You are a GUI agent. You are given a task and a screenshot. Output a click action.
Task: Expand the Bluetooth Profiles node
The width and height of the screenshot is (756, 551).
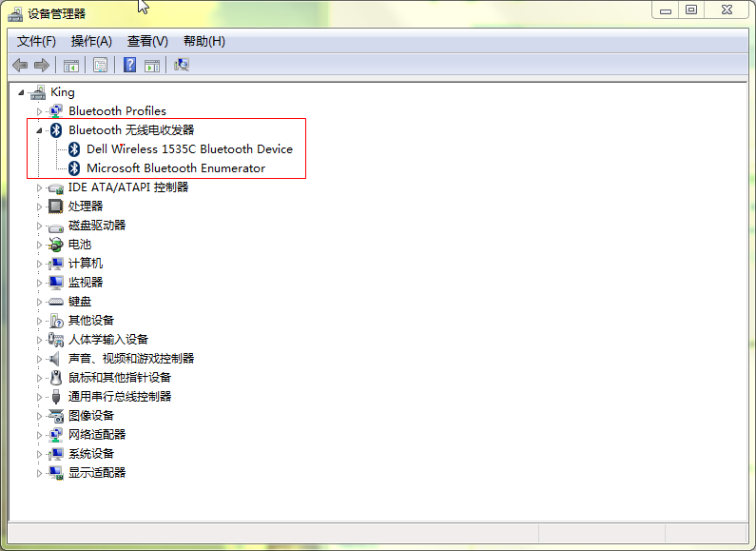tap(39, 111)
